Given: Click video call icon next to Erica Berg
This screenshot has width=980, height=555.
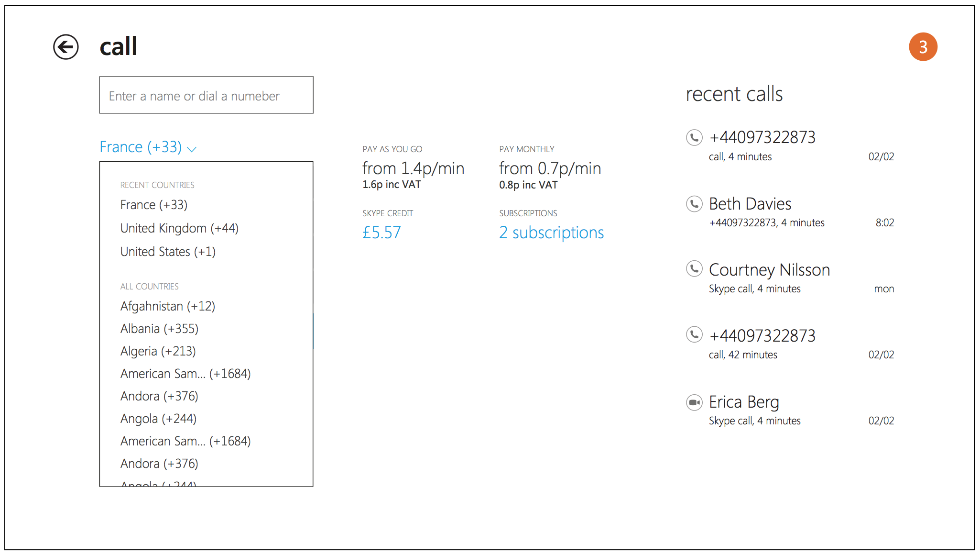Looking at the screenshot, I should coord(694,402).
